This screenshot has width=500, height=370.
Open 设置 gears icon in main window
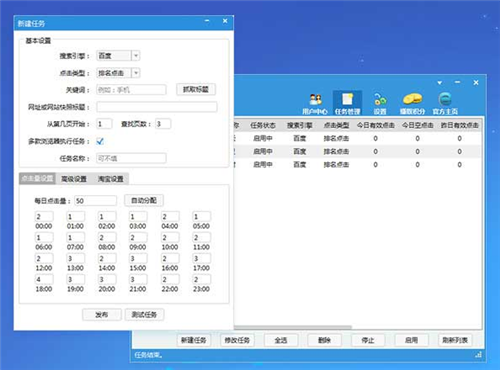click(x=380, y=103)
